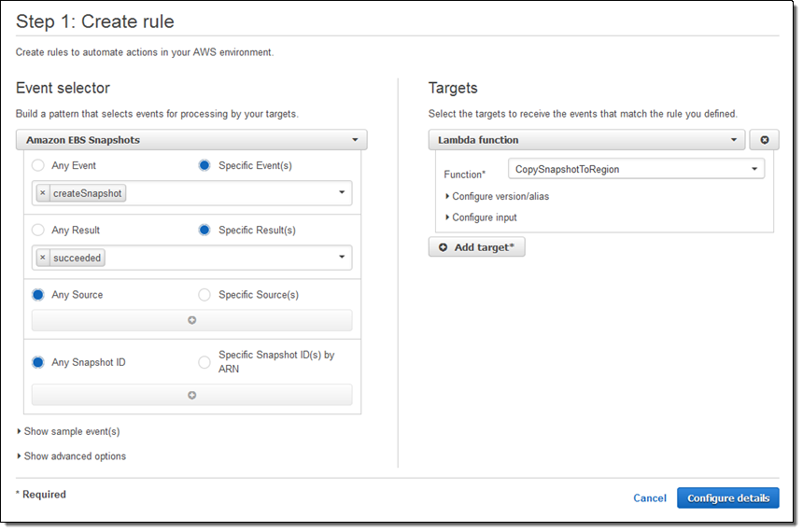Click the Cancel link
803x532 pixels.
(649, 498)
